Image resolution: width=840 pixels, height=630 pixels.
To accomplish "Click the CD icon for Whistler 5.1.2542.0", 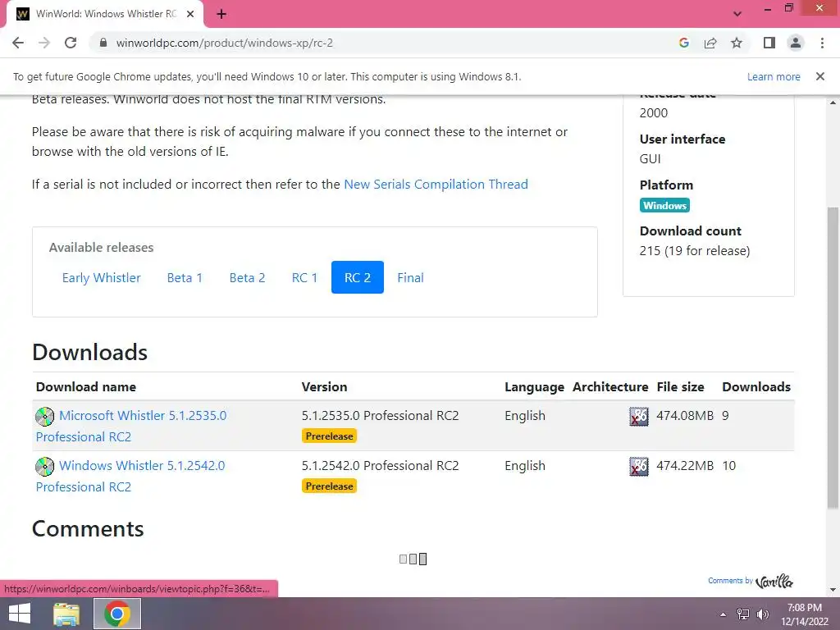I will click(x=44, y=466).
